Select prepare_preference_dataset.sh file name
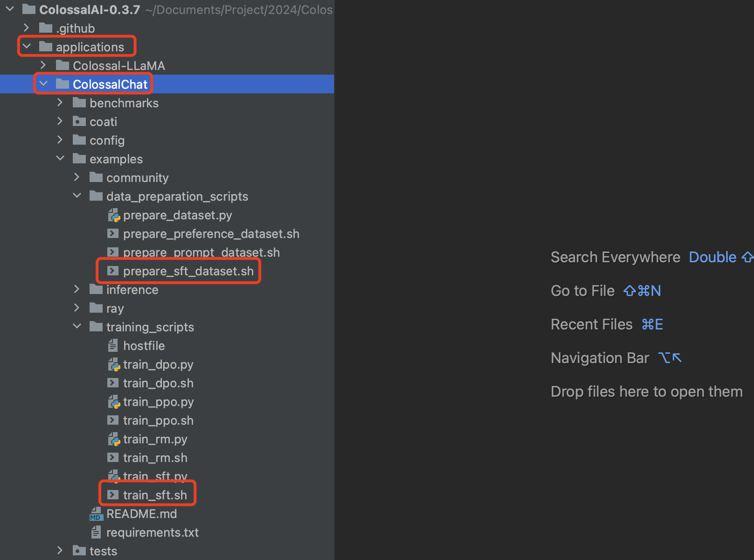This screenshot has height=560, width=754. pos(211,234)
